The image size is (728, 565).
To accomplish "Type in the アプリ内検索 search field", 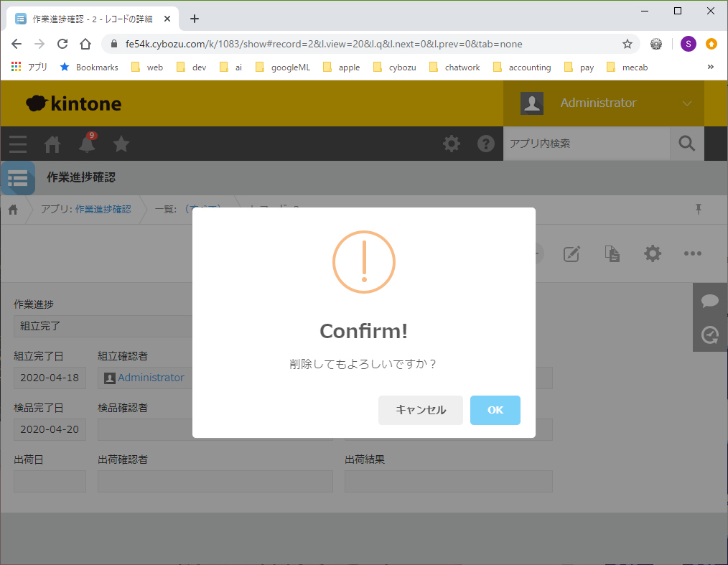I will pos(585,144).
